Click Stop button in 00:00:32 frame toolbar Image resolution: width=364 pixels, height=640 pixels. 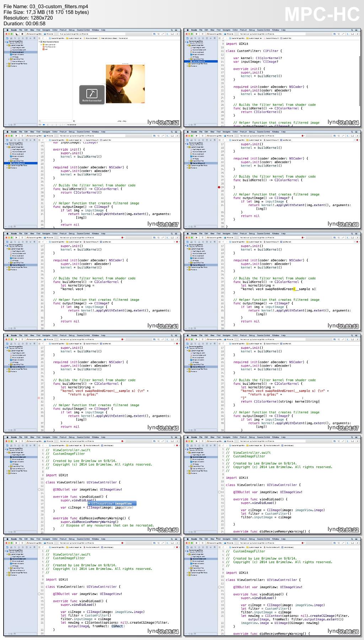pos(22,34)
